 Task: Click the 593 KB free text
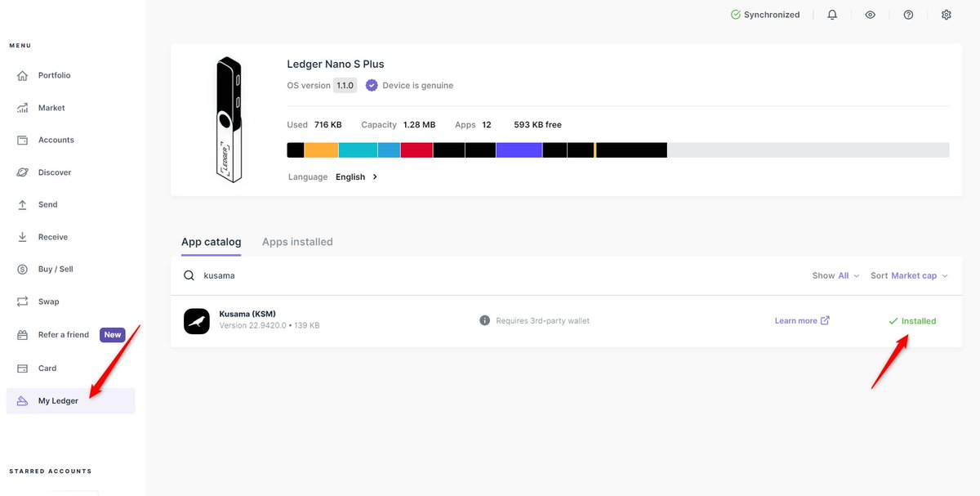tap(537, 125)
